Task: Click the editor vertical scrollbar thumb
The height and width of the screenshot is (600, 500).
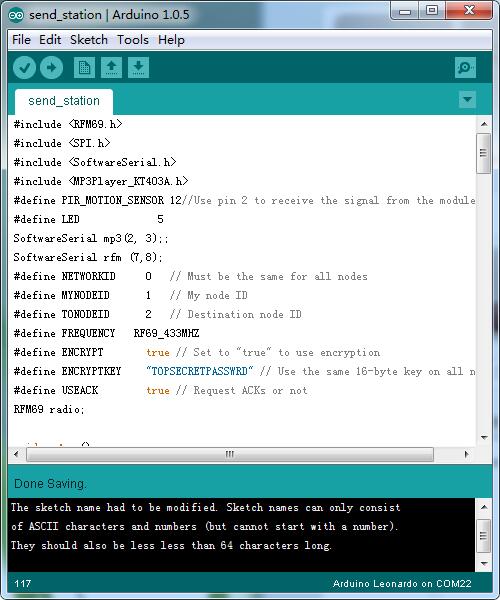Action: click(x=484, y=153)
